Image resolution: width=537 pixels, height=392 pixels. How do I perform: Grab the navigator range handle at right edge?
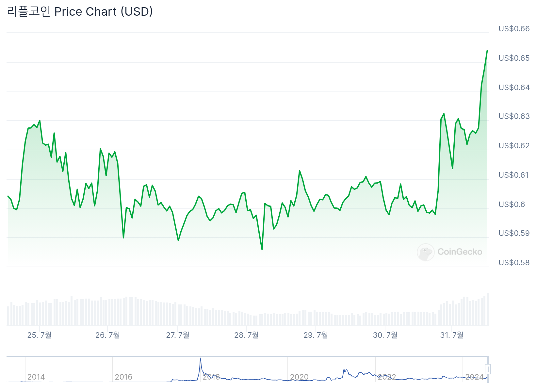pyautogui.click(x=488, y=369)
